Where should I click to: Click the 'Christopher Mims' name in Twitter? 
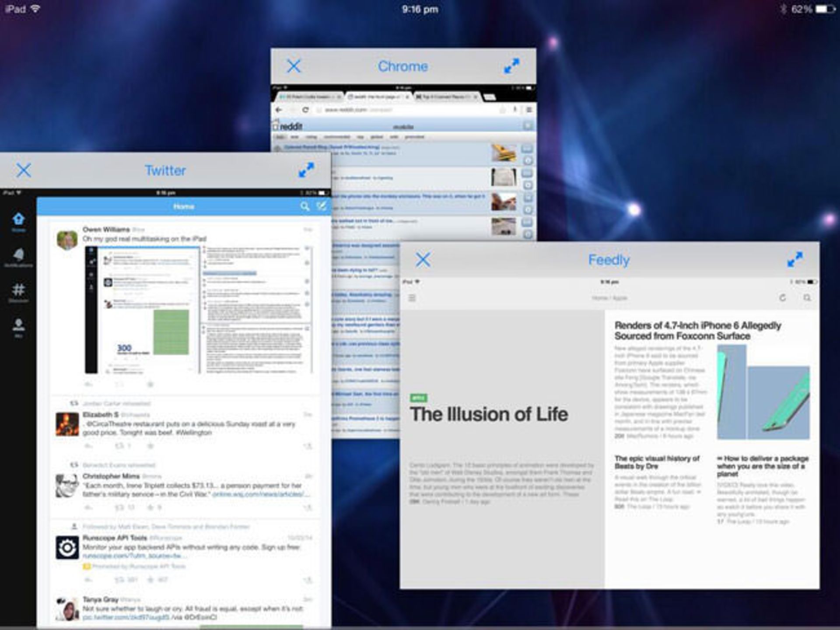pos(111,476)
